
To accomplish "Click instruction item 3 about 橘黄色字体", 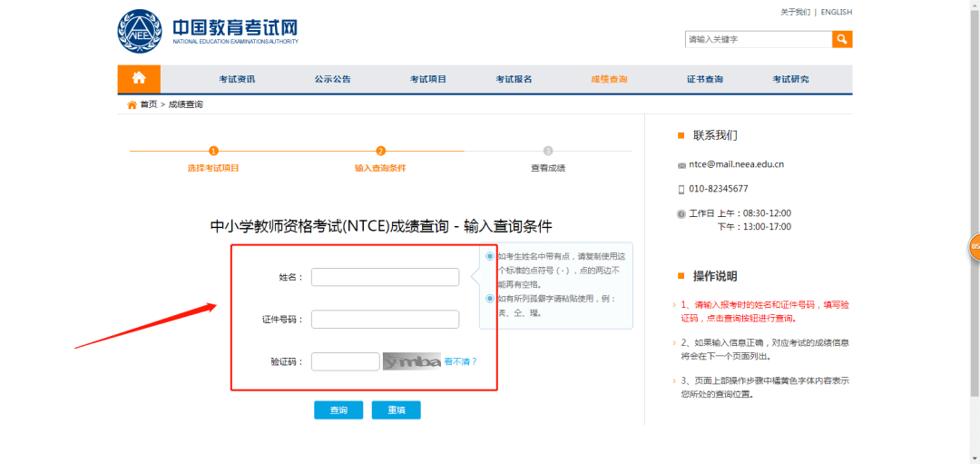I will (x=765, y=387).
